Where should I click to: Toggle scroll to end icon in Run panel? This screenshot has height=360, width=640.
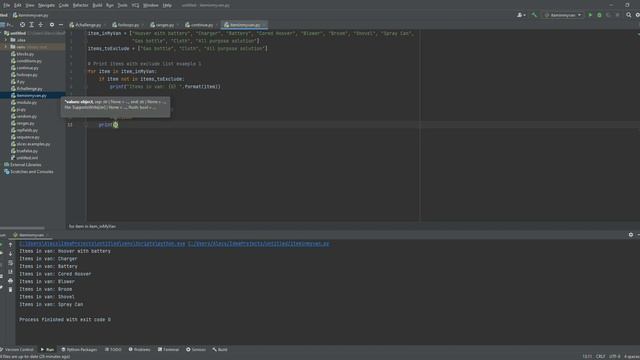(x=11, y=272)
